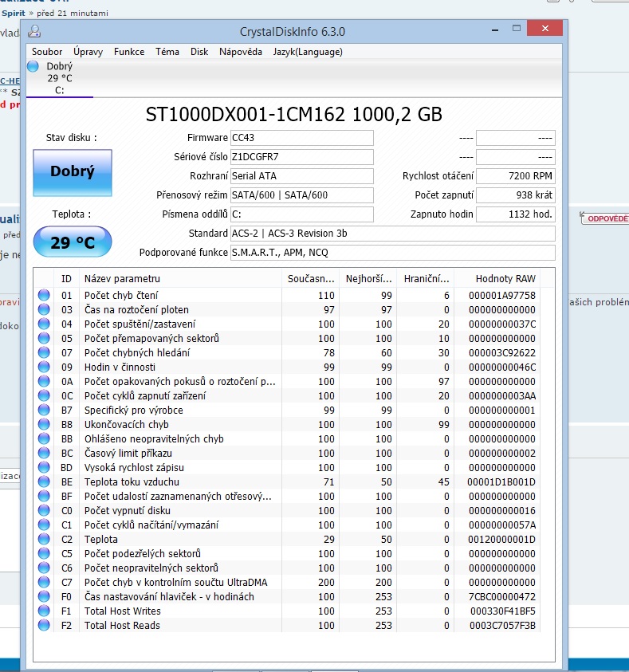Click status orb for Ukončovacích chyb
This screenshot has height=672, width=629.
pyautogui.click(x=44, y=424)
